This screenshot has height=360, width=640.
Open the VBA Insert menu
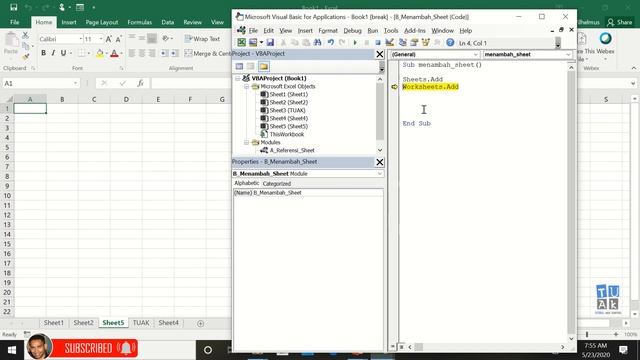(x=305, y=31)
